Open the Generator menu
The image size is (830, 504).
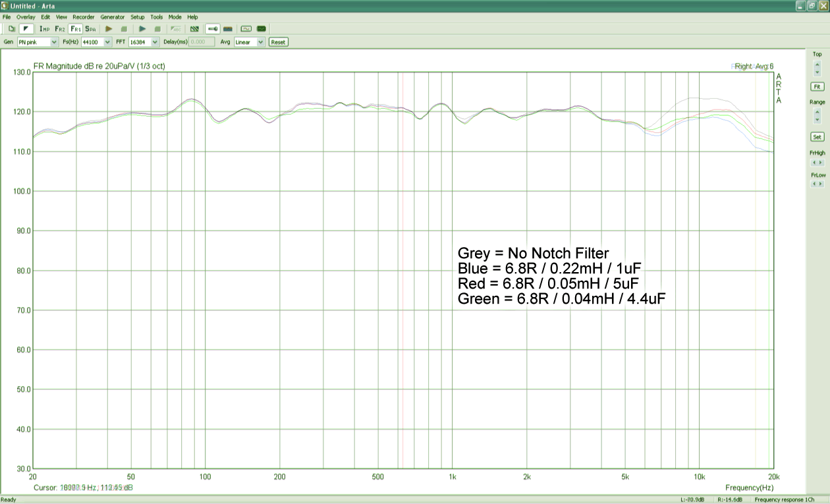[x=113, y=17]
